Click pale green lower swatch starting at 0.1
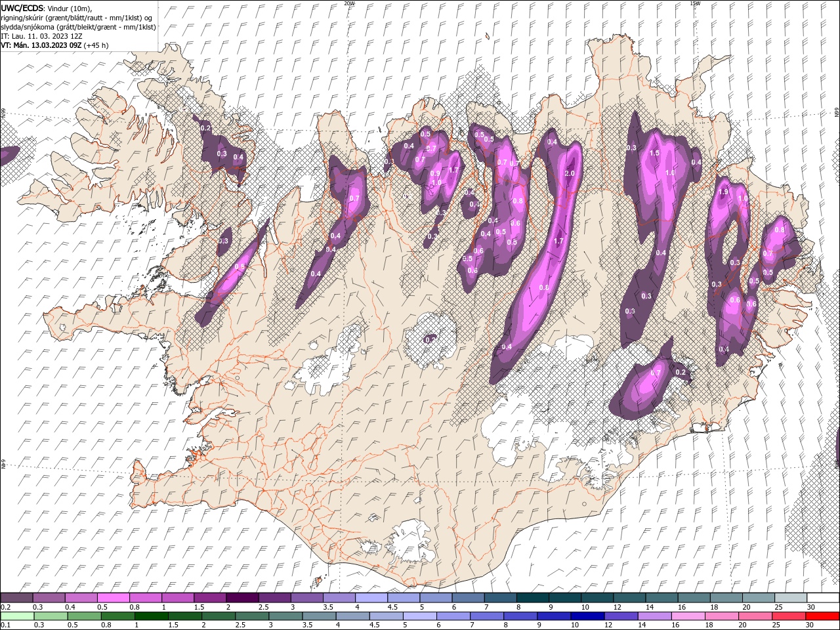Image resolution: width=840 pixels, height=630 pixels. [x=17, y=616]
